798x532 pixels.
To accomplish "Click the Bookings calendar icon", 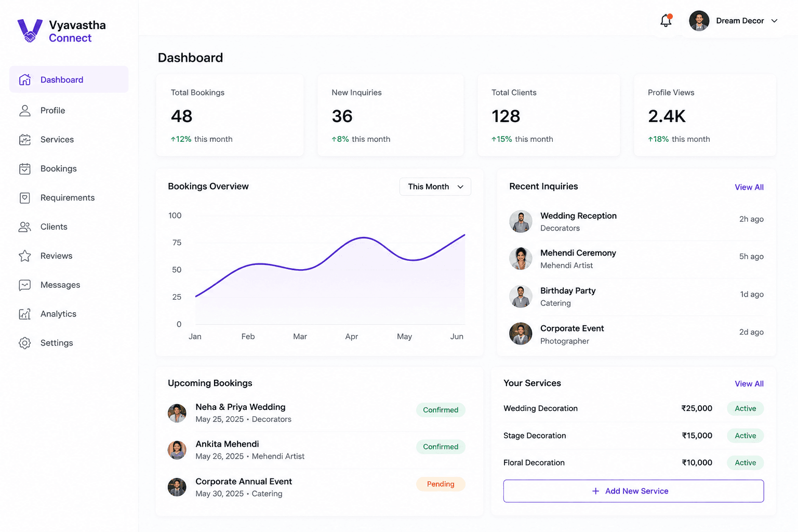I will 25,168.
